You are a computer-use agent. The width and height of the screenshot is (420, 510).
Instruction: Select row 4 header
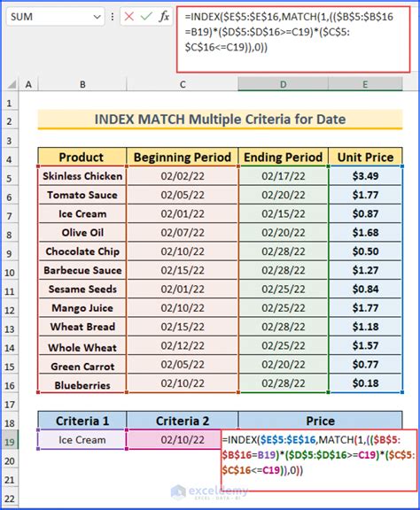coord(10,159)
